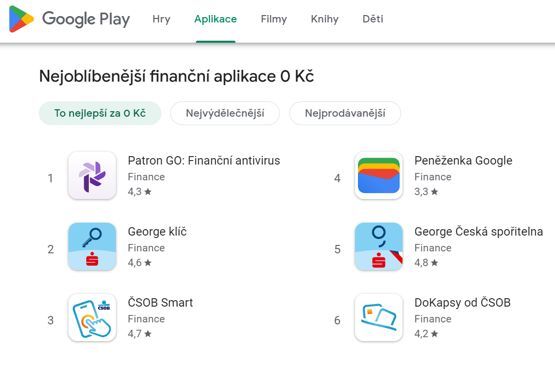Open the George Česká spořitelna app icon
555x370 pixels.
point(379,247)
